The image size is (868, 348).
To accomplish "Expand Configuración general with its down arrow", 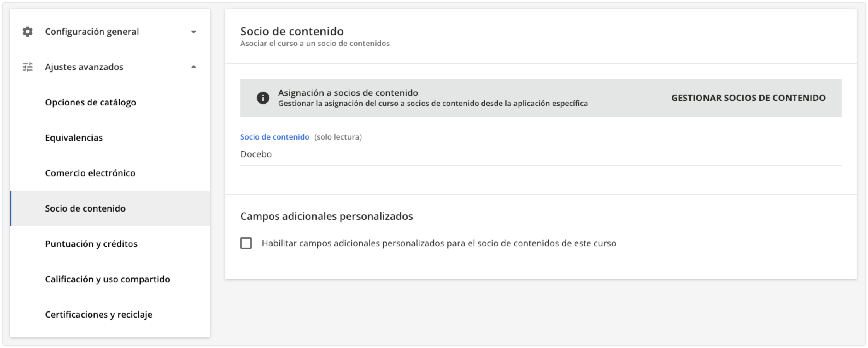I will [193, 32].
